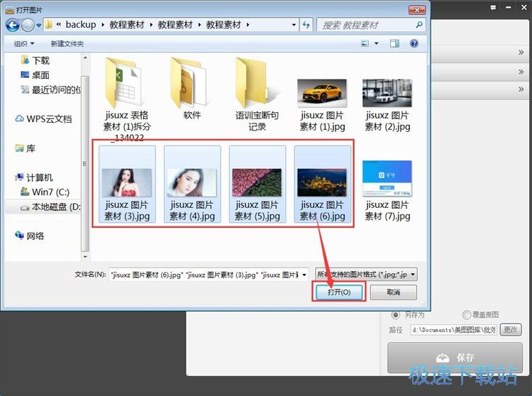Image resolution: width=532 pixels, height=396 pixels.
Task: Click the navigation pane vertical scrollbar
Action: click(85, 142)
